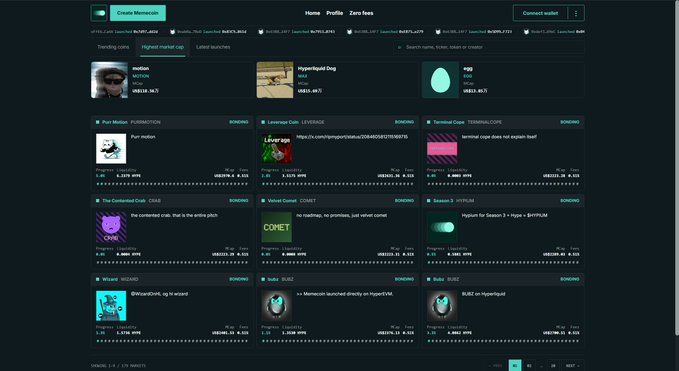Viewport: 679px width, 371px height.
Task: Open the Wizard character image
Action: click(111, 306)
